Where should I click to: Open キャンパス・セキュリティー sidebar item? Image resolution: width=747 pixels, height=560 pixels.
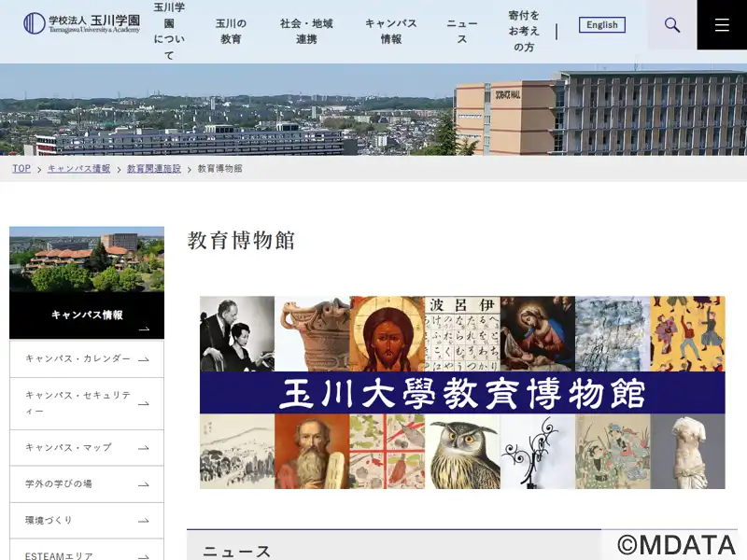pos(87,404)
